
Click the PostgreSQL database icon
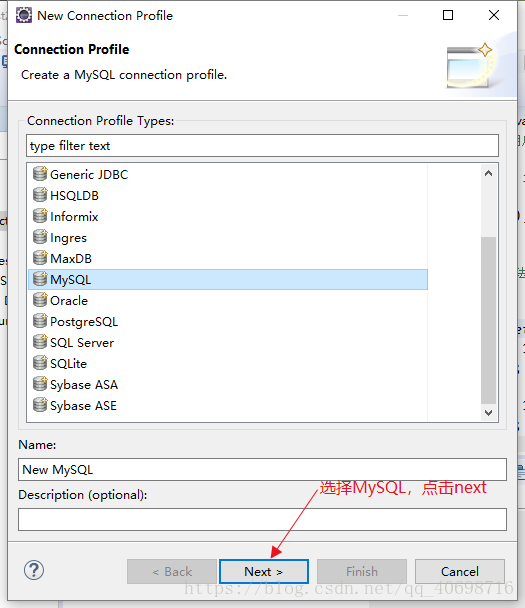pos(40,321)
